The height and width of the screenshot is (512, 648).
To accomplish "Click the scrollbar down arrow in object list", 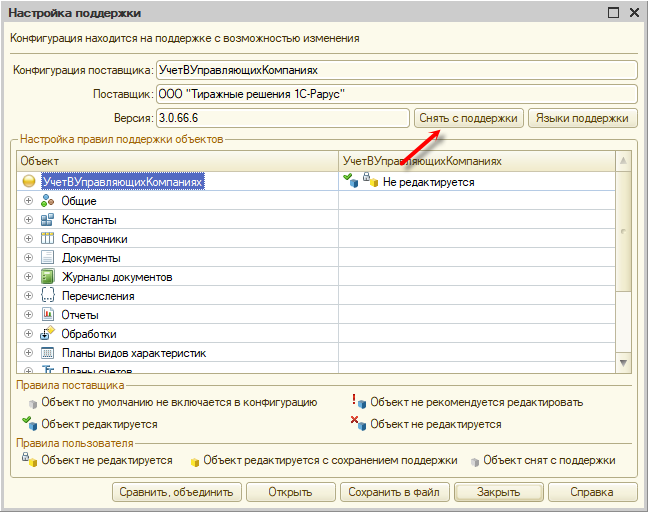I will pos(623,363).
